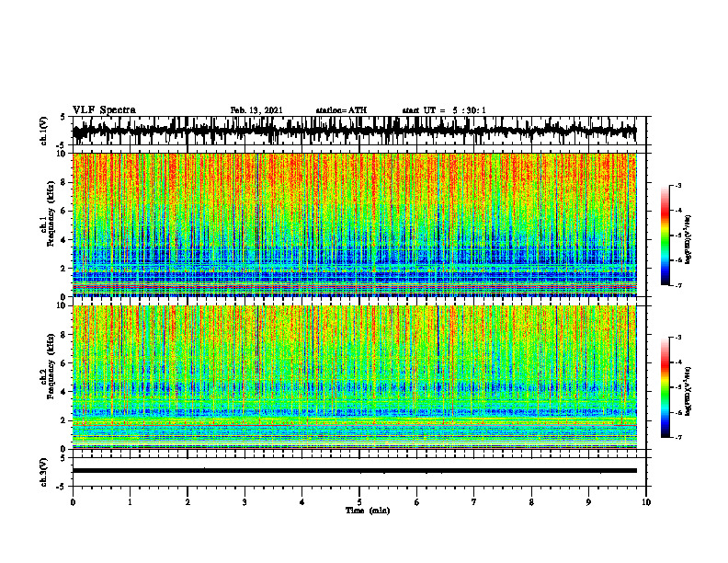Click the ch.3 flat waveform trace

[x=354, y=471]
